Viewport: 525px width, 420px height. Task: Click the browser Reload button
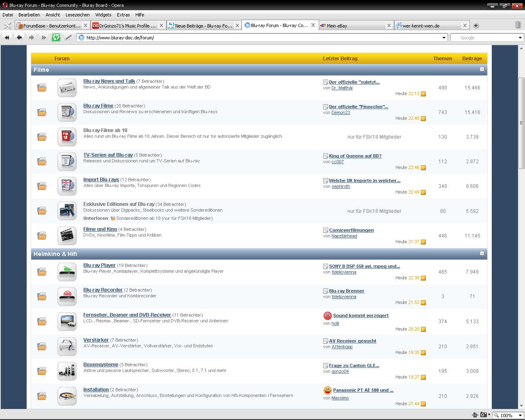tap(56, 37)
